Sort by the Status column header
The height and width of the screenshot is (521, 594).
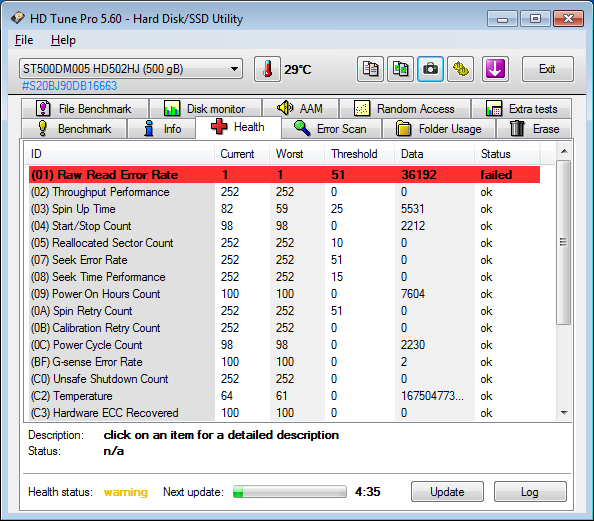(507, 154)
